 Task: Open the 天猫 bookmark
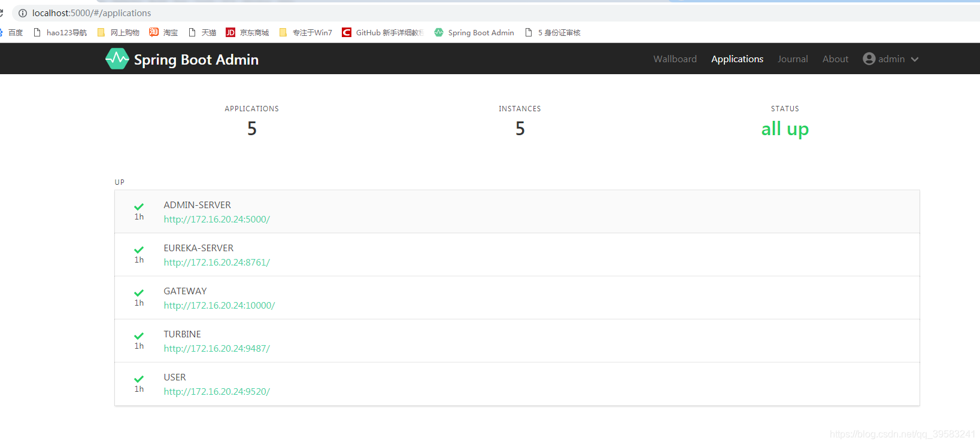[202, 32]
